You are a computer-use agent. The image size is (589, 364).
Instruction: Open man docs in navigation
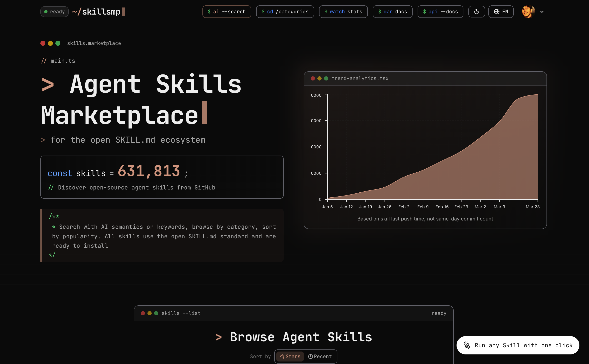[392, 12]
